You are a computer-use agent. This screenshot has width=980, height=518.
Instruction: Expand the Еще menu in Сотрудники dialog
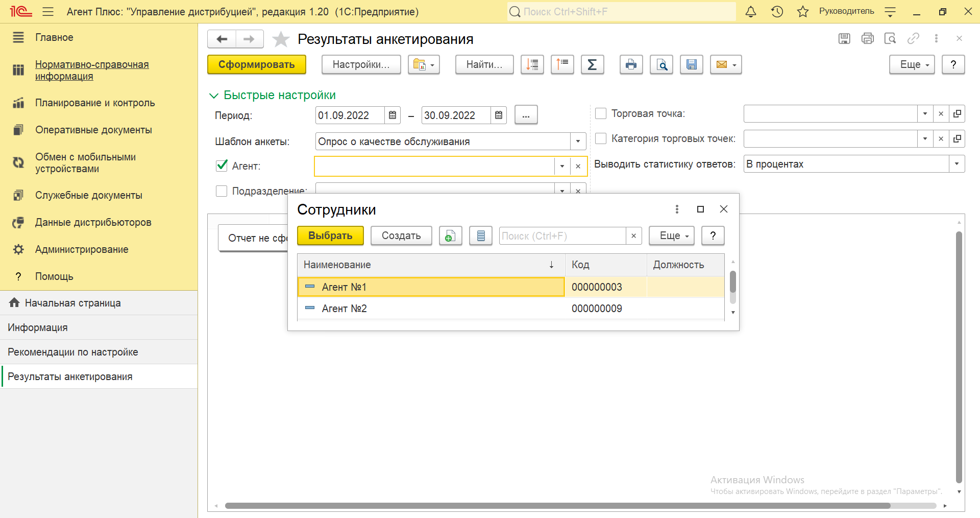click(x=672, y=236)
